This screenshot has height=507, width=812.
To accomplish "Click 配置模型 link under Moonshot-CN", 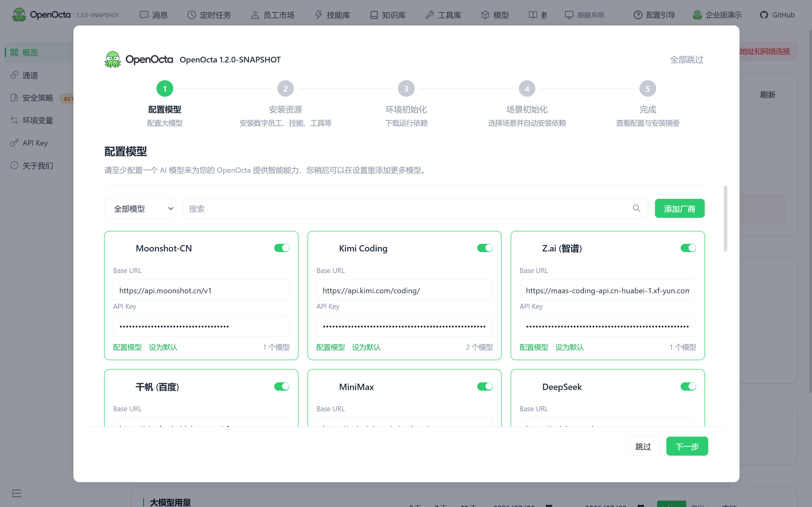I will click(127, 347).
